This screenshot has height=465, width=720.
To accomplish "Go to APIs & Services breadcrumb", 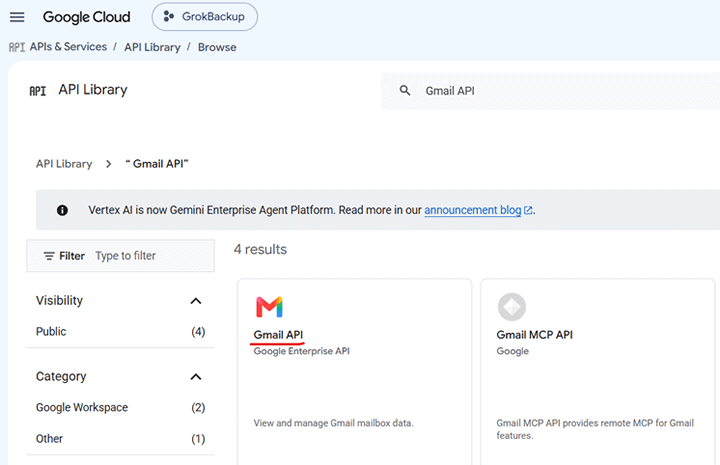I will [68, 47].
